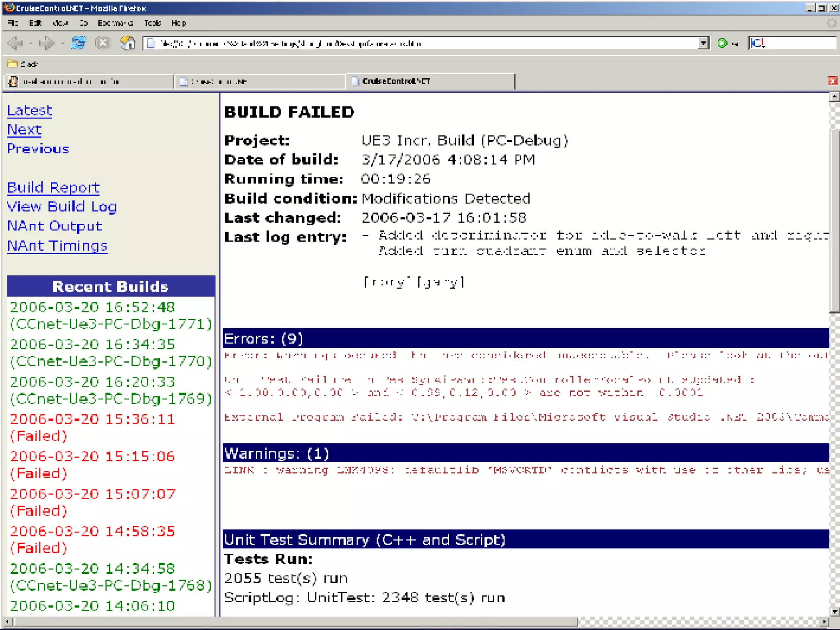
Task: Go to Home page icon
Action: 127,43
